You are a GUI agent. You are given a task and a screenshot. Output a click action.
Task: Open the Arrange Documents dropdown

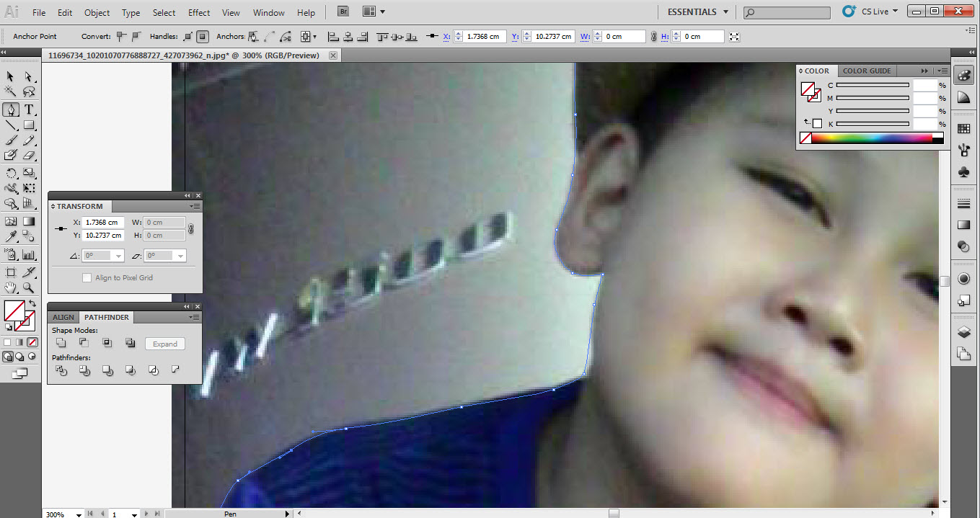tap(374, 12)
